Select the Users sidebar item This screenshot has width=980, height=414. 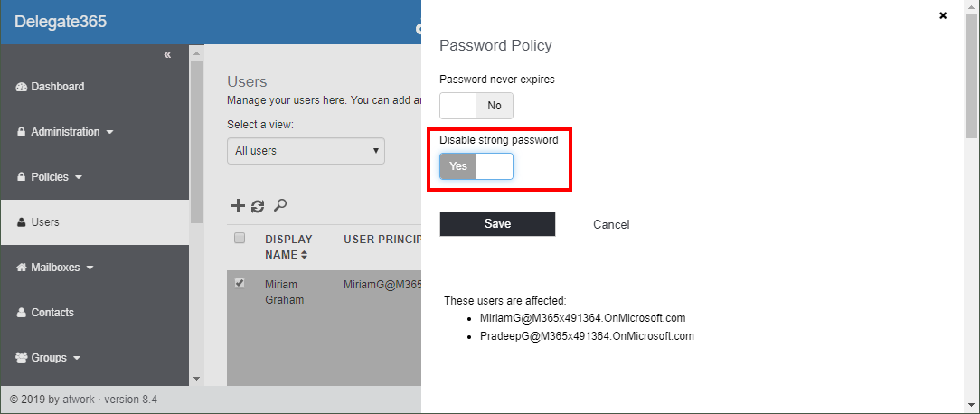coord(45,222)
